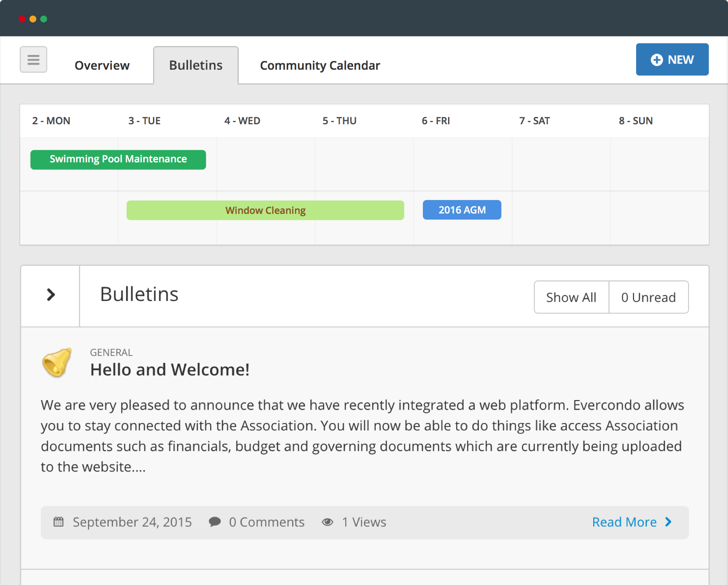Click the 3 - TUE day header
Screen dimensions: 728x585
click(144, 121)
